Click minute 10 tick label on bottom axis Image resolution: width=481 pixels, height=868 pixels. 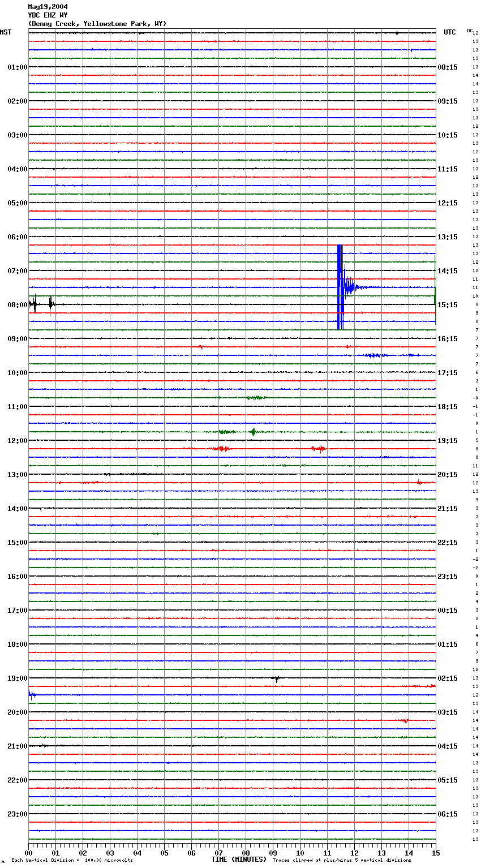tap(300, 853)
